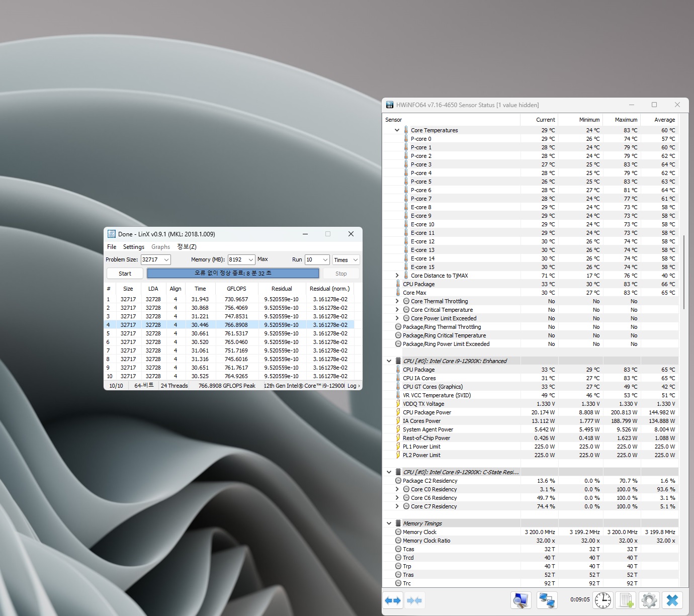Click the blue expand columns arrows icon

pos(393,600)
